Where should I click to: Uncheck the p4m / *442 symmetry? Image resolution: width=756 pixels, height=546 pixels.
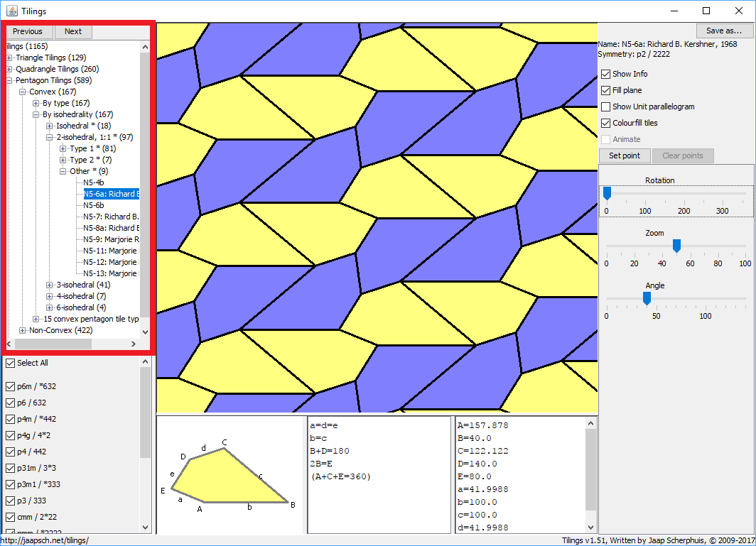click(10, 419)
